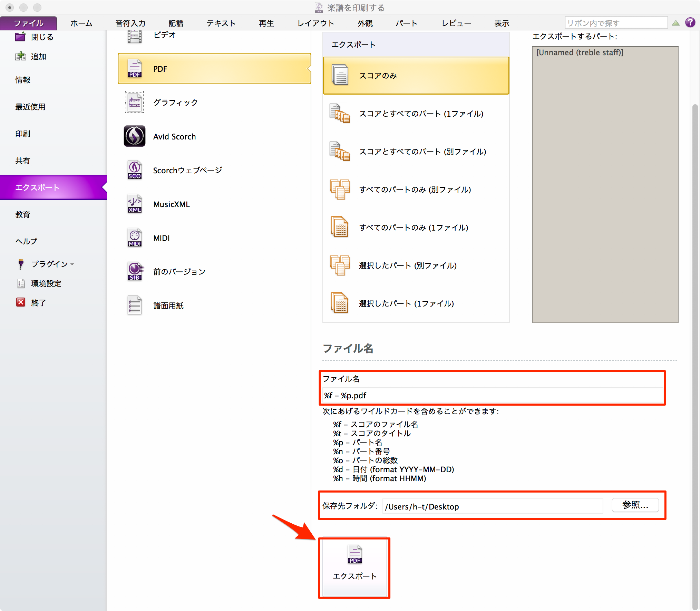Select the 前のバージョン label

(179, 272)
